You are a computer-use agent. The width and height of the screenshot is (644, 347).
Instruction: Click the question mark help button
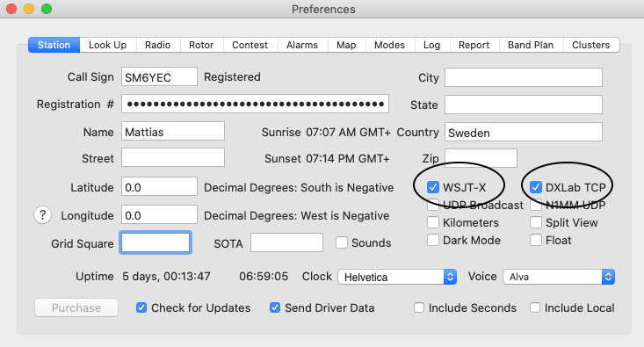(42, 214)
